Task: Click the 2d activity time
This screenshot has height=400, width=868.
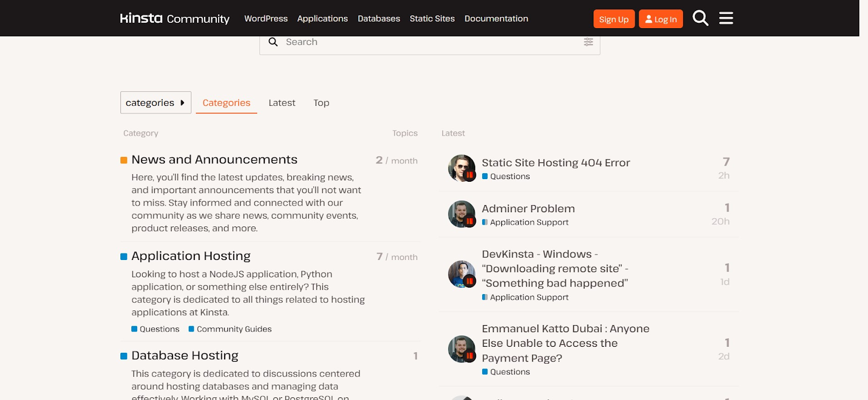Action: click(x=724, y=357)
